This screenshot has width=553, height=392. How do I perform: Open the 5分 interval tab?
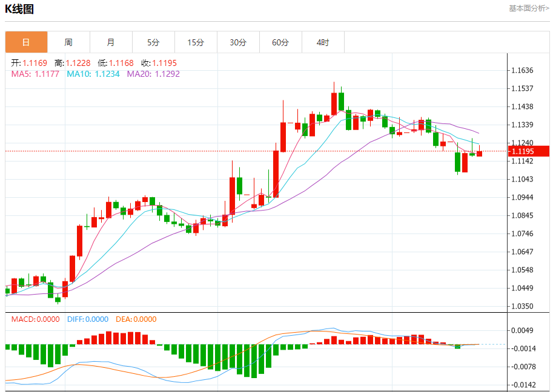[x=153, y=42]
